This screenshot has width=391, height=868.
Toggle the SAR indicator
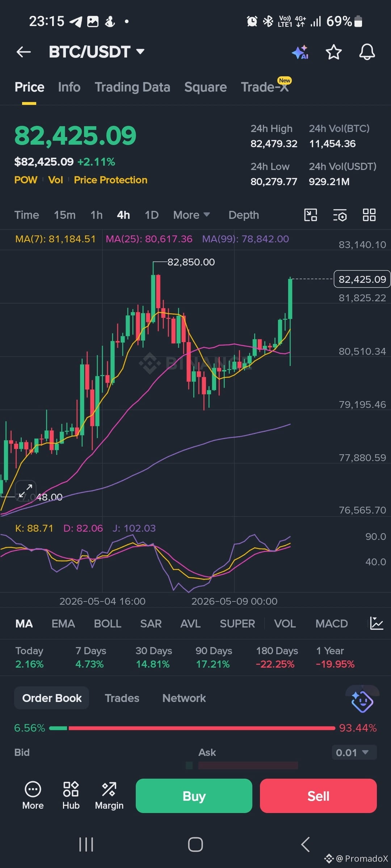click(151, 624)
